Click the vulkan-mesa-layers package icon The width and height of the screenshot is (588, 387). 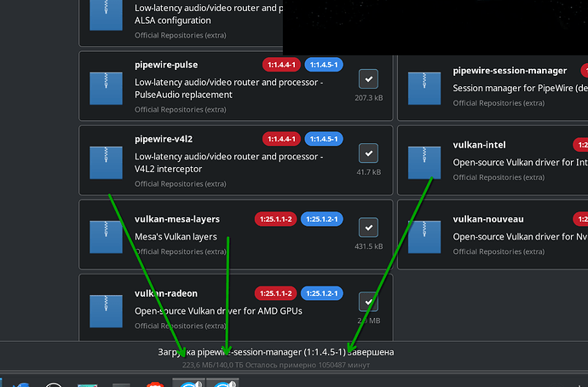107,237
